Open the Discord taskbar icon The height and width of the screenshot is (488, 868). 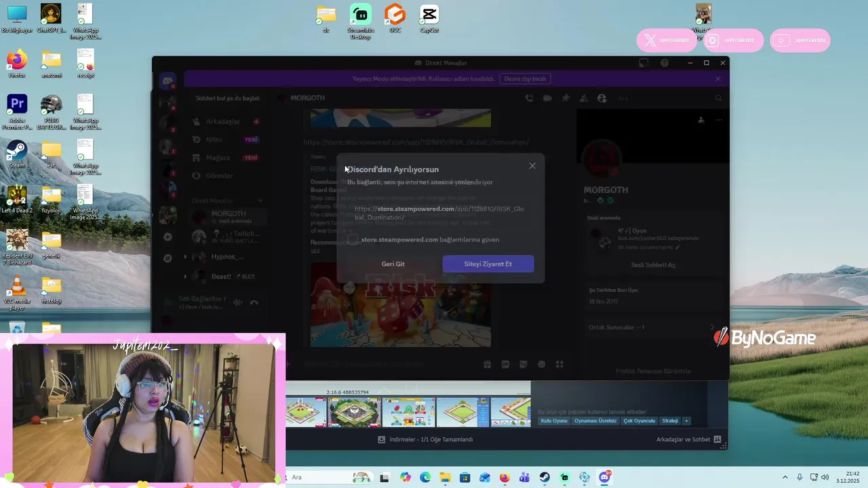(604, 477)
